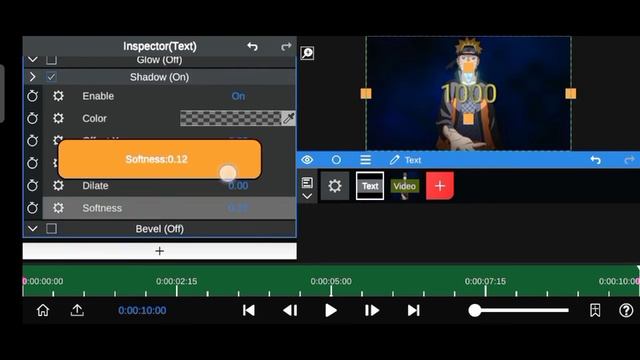
Task: Collapse layer strip with down chevron
Action: tap(307, 196)
